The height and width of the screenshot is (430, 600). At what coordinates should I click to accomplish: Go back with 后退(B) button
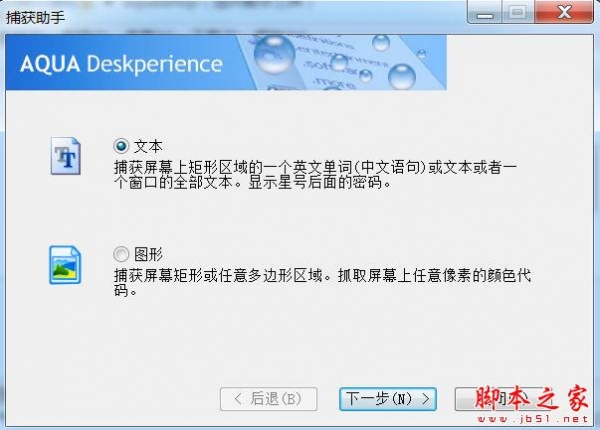point(269,399)
